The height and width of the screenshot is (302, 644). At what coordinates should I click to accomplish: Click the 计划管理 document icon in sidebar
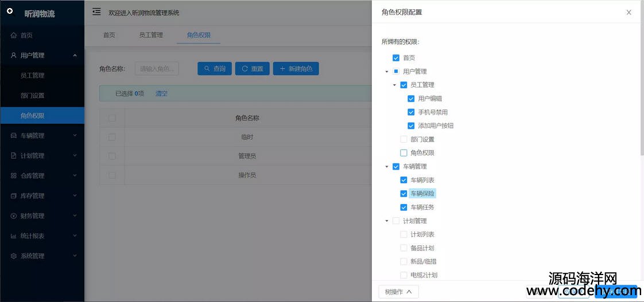14,156
